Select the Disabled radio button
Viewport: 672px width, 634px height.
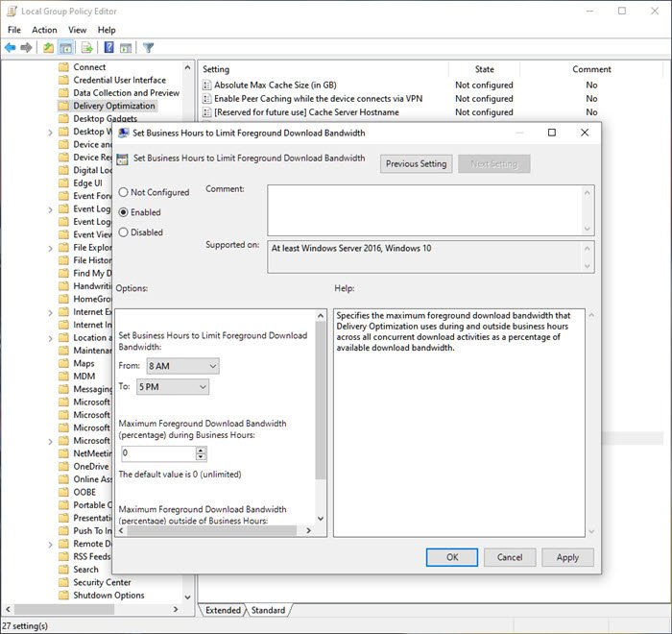pyautogui.click(x=124, y=232)
